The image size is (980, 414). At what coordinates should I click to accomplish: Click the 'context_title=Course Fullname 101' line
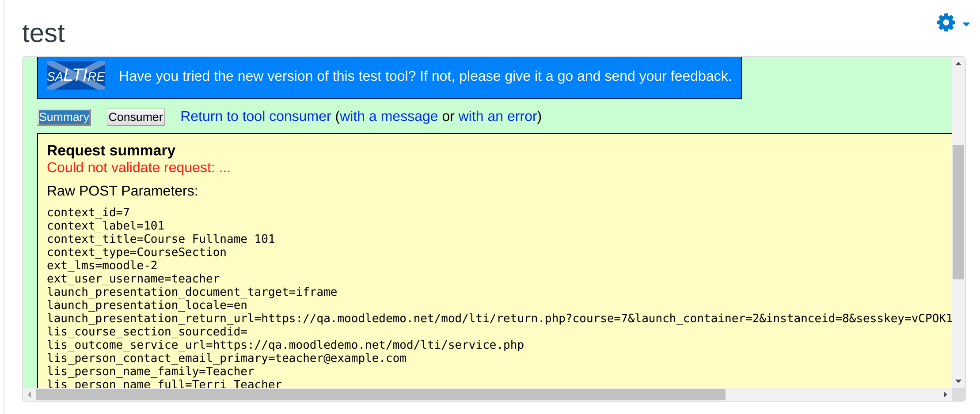point(161,239)
